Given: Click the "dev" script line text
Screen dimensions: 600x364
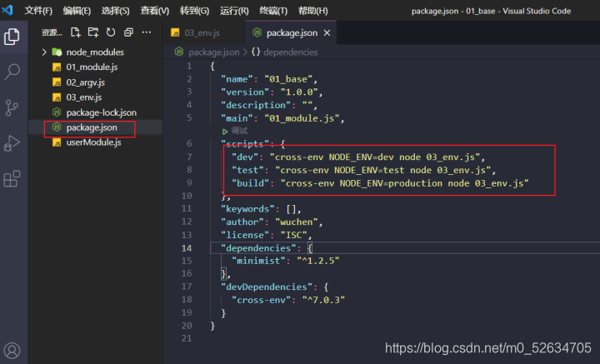Looking at the screenshot, I should (358, 157).
